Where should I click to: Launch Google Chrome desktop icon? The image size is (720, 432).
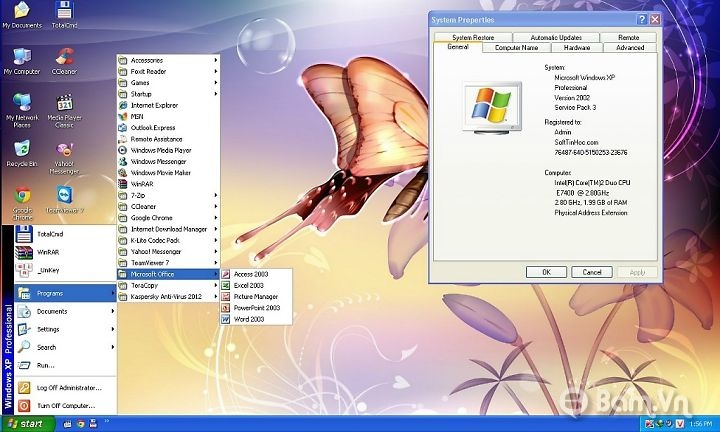[22, 204]
